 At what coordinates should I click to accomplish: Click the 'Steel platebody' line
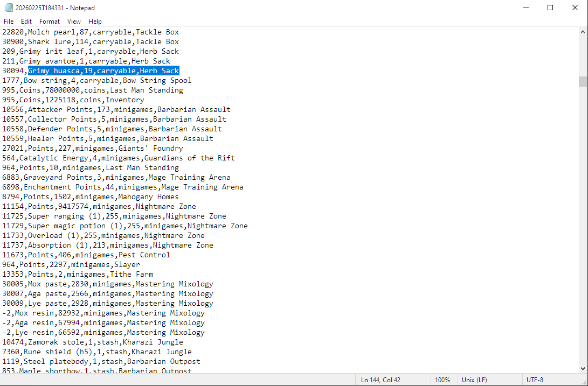(x=101, y=362)
